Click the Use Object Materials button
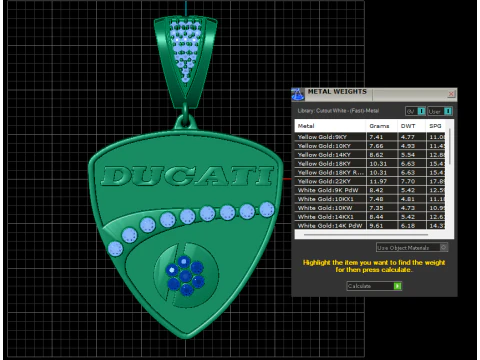Image resolution: width=480 pixels, height=360 pixels. [x=412, y=247]
